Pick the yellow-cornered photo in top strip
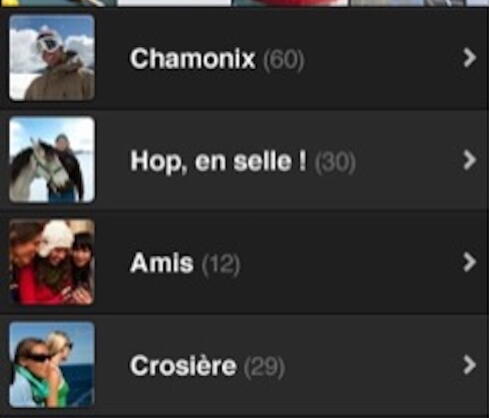This screenshot has width=489, height=418. [58, 3]
